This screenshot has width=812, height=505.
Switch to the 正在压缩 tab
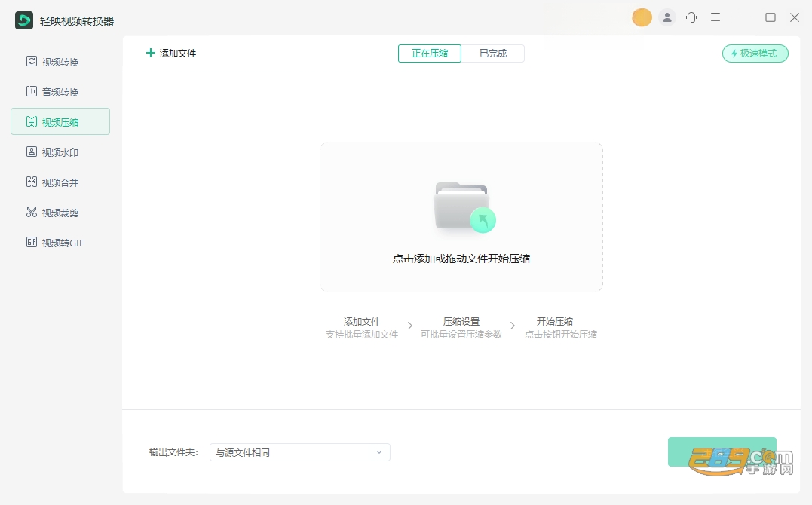429,54
